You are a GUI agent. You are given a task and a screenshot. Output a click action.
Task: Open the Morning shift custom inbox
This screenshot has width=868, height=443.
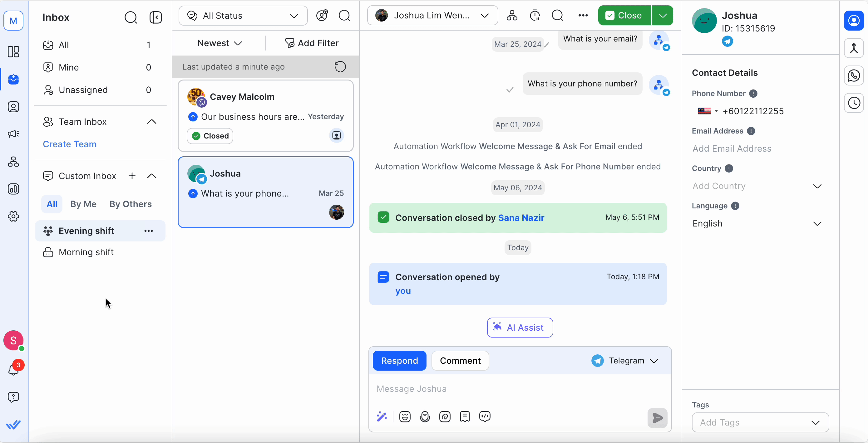tap(86, 252)
